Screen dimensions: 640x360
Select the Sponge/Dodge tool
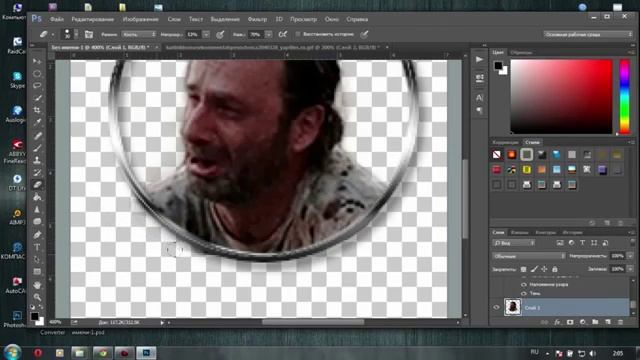[x=37, y=222]
